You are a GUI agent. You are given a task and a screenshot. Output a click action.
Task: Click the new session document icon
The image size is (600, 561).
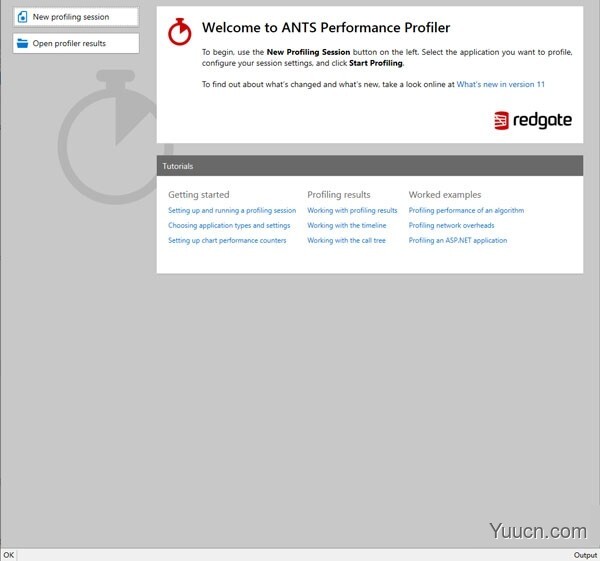23,17
